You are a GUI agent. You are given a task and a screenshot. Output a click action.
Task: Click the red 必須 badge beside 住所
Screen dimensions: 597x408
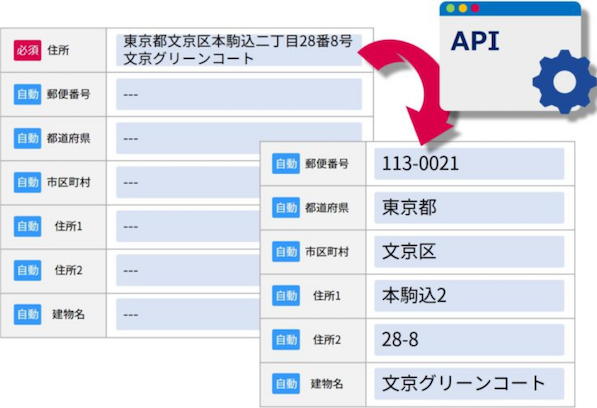27,50
